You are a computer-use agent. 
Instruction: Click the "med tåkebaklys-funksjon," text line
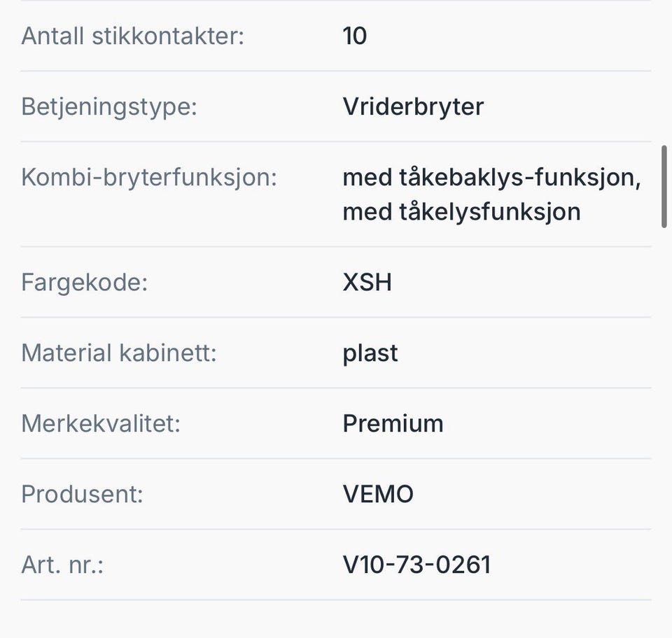point(492,177)
